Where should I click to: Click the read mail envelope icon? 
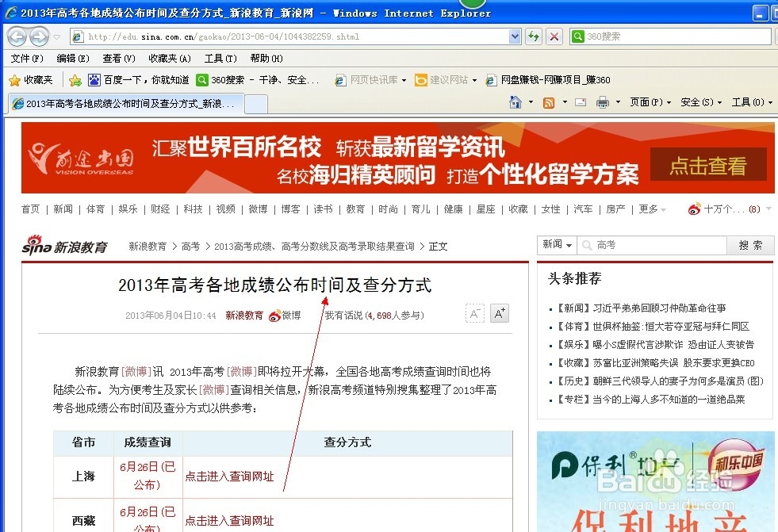pyautogui.click(x=581, y=102)
